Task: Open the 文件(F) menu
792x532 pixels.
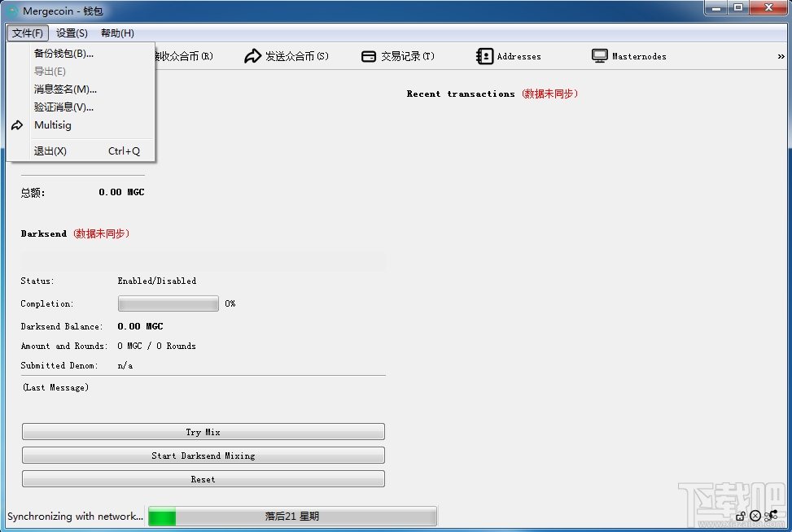Action: tap(28, 33)
